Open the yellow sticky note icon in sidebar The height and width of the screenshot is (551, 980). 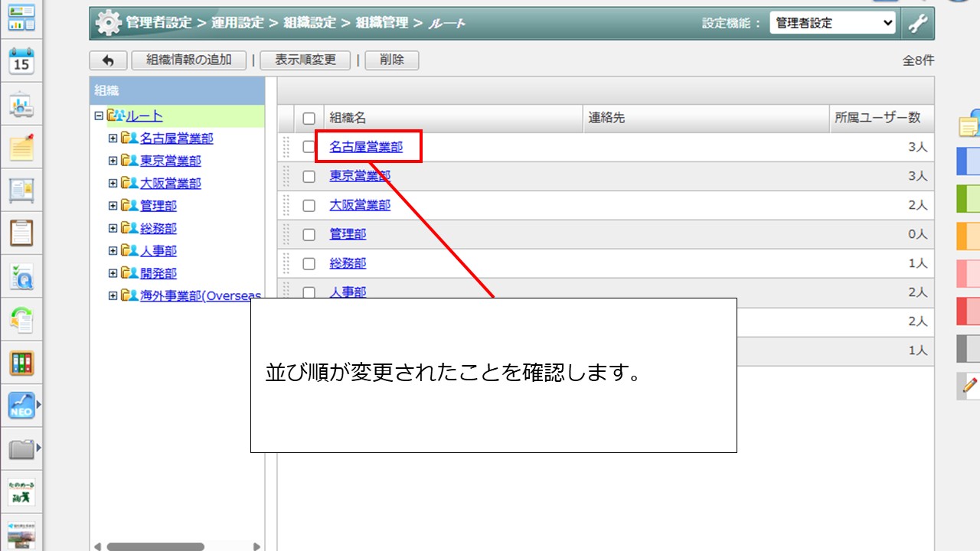pos(21,147)
